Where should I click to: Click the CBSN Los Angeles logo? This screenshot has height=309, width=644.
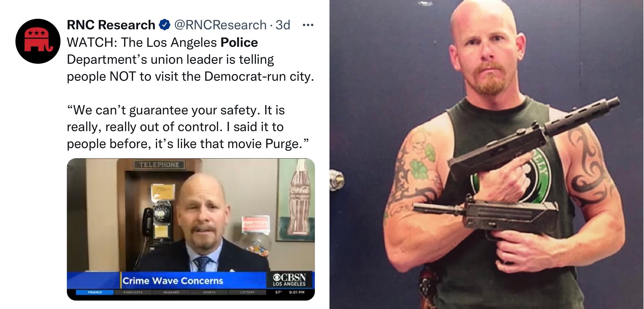(289, 280)
